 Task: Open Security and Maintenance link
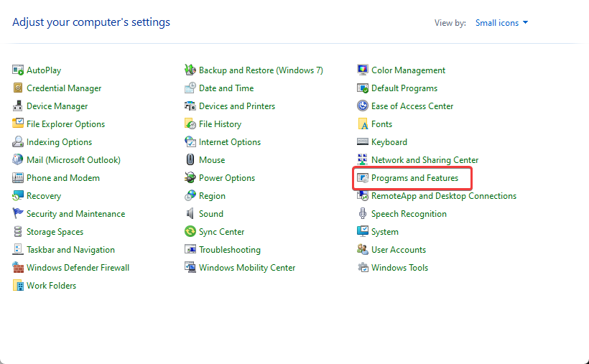click(x=75, y=214)
